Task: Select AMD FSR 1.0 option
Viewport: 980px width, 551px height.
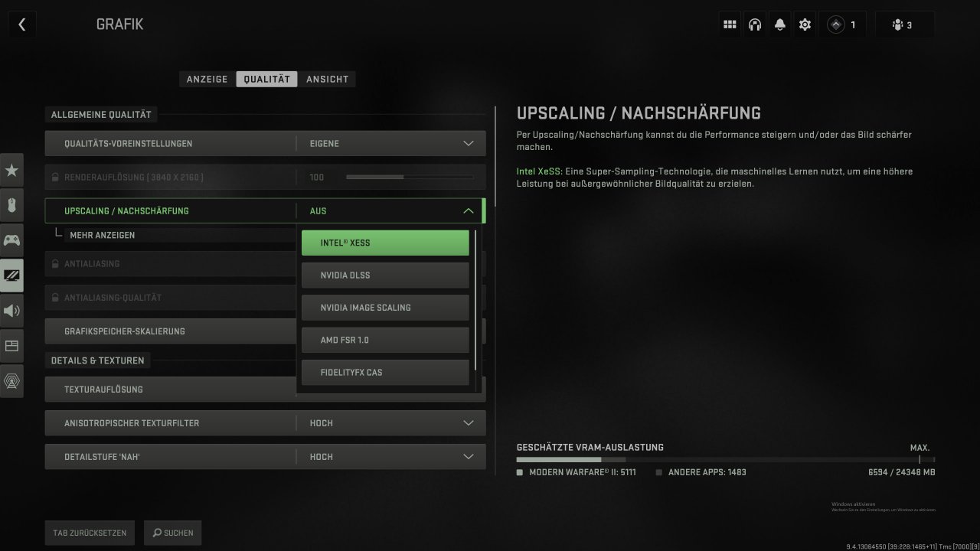Action: coord(385,340)
